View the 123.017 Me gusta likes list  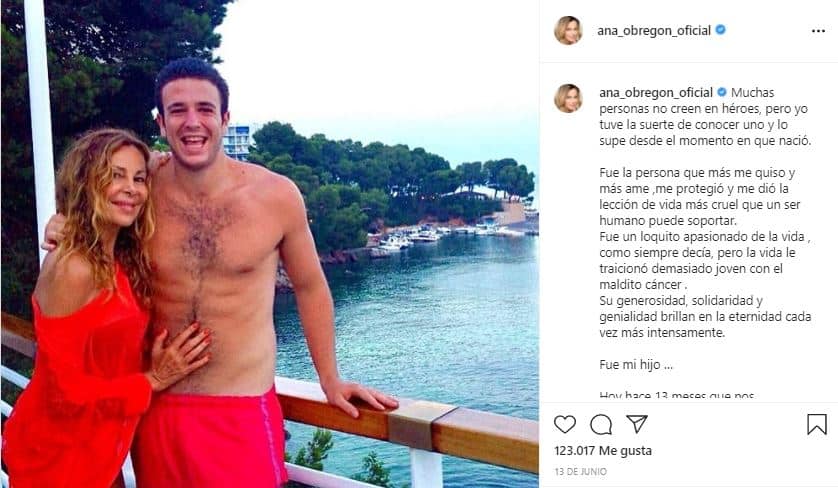click(x=603, y=451)
